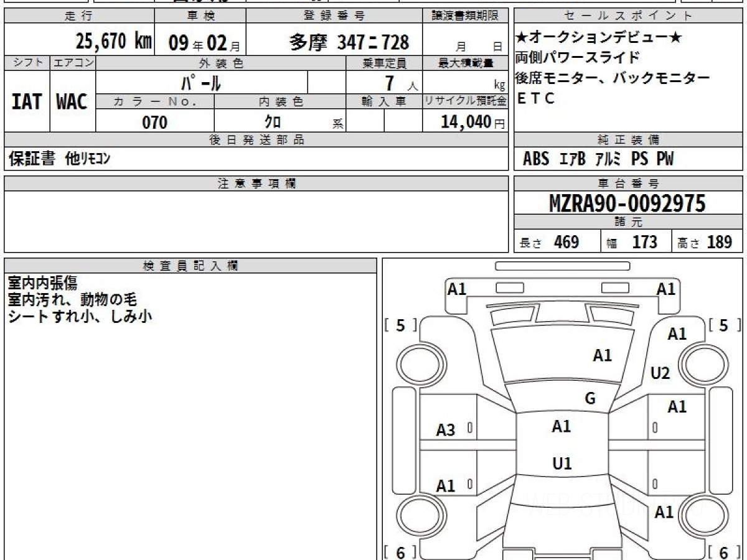Select the クロ interior color value
The width and height of the screenshot is (747, 560).
click(x=272, y=122)
